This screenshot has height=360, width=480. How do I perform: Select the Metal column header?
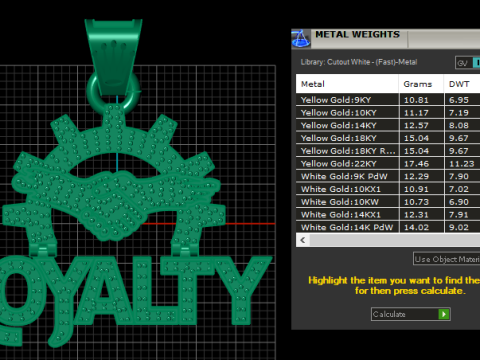pyautogui.click(x=347, y=84)
